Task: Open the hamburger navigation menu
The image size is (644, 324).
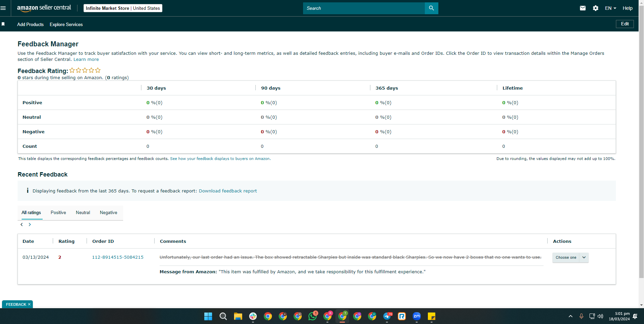Action: pos(3,8)
